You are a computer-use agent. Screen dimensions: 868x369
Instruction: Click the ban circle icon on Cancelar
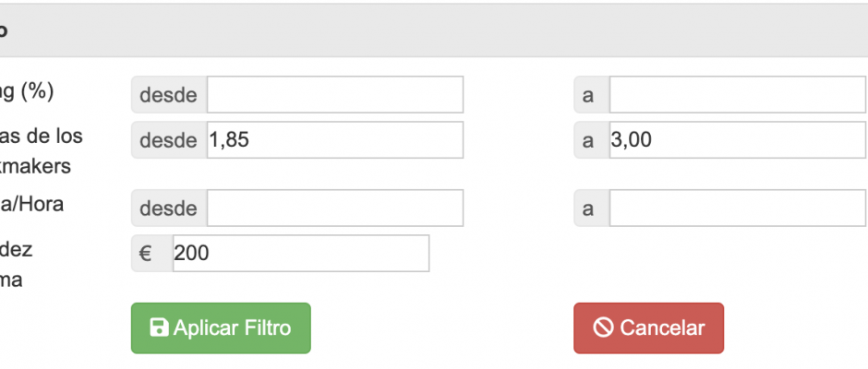coord(603,327)
